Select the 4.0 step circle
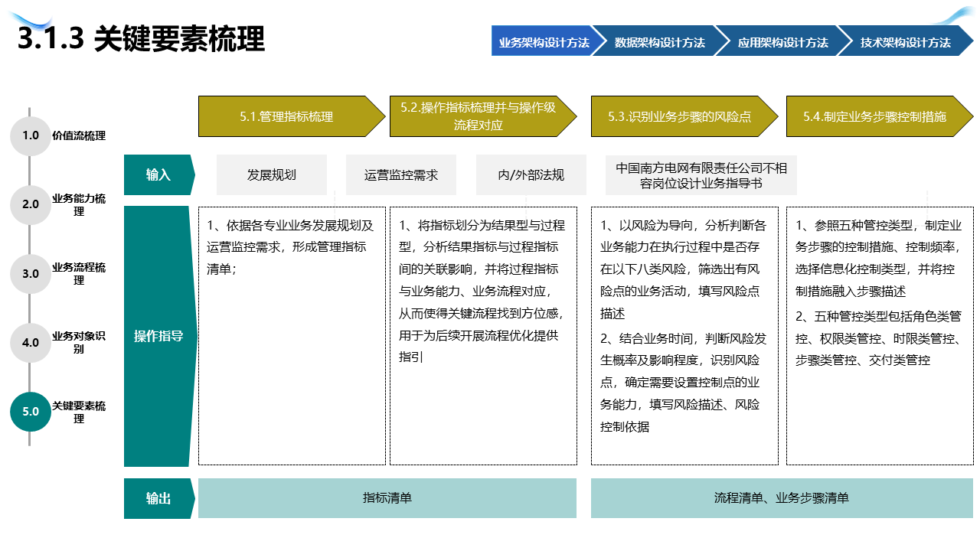The height and width of the screenshot is (551, 980). tap(30, 342)
